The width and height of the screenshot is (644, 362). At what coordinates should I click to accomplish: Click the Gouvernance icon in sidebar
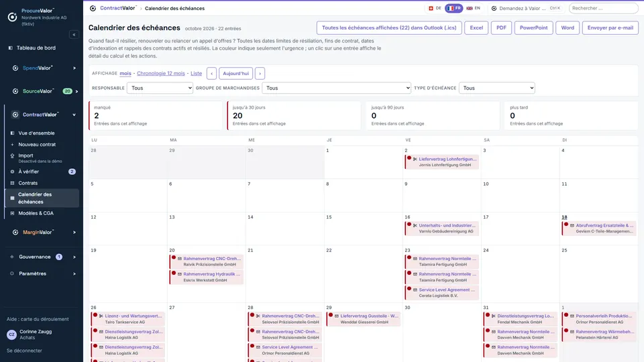click(12, 257)
